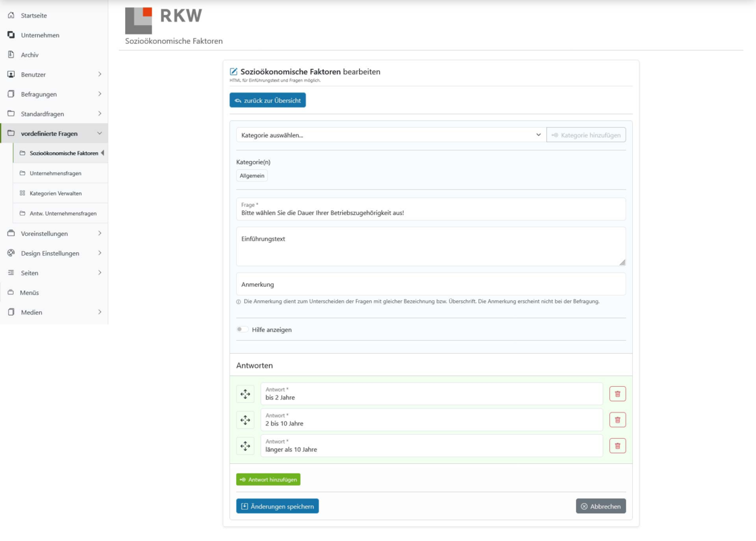
Task: Click 'zurück zur Übersicht' button
Action: click(x=268, y=100)
